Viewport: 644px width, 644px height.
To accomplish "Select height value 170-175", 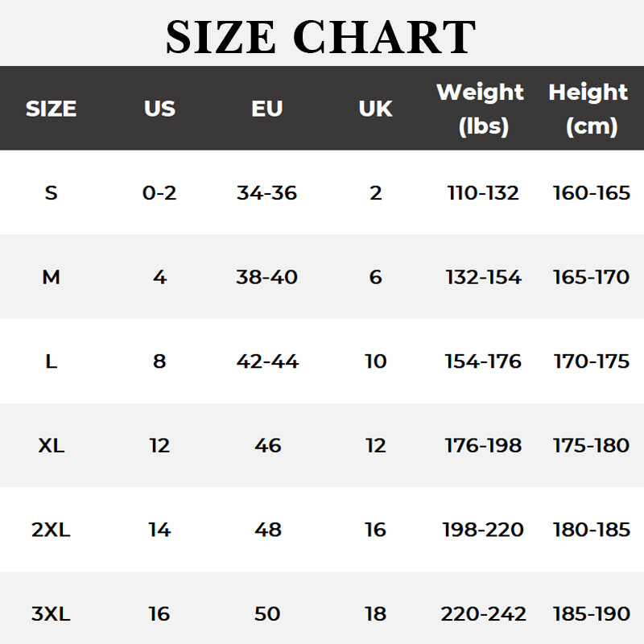I will (x=591, y=361).
